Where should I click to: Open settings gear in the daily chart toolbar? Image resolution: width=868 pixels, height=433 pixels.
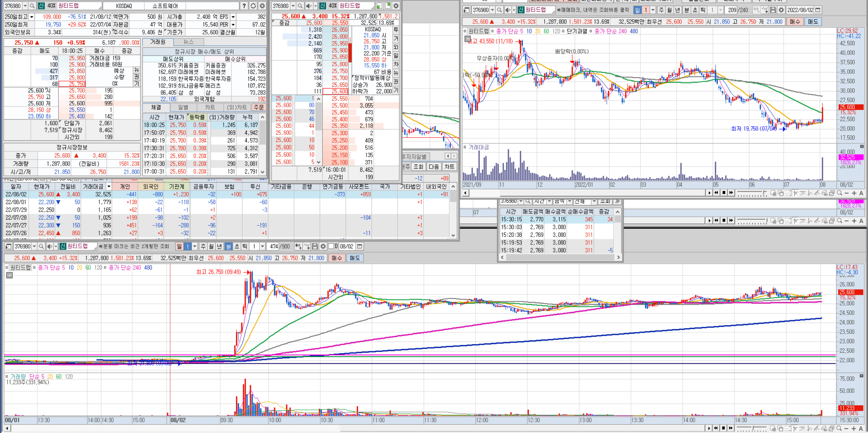(781, 10)
